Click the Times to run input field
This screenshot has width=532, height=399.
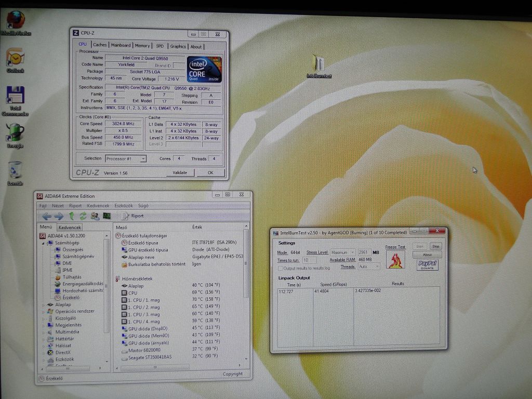click(309, 260)
